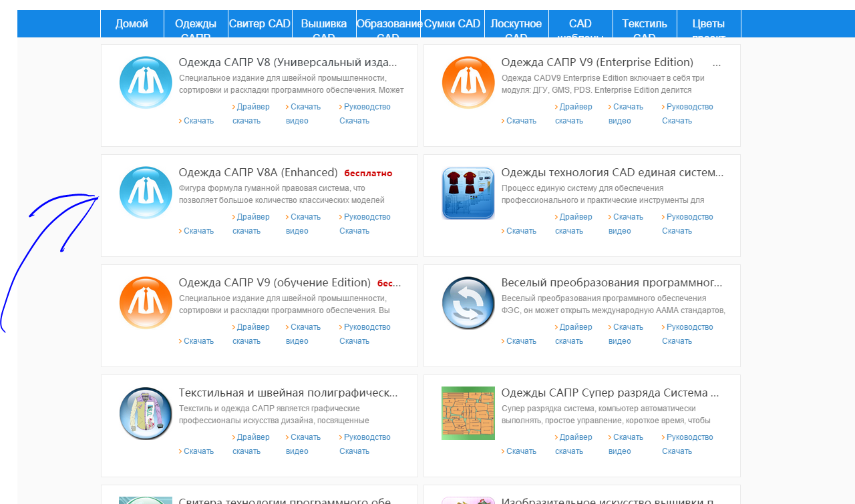Click Скачать link under Одежда САПР V8

point(196,121)
